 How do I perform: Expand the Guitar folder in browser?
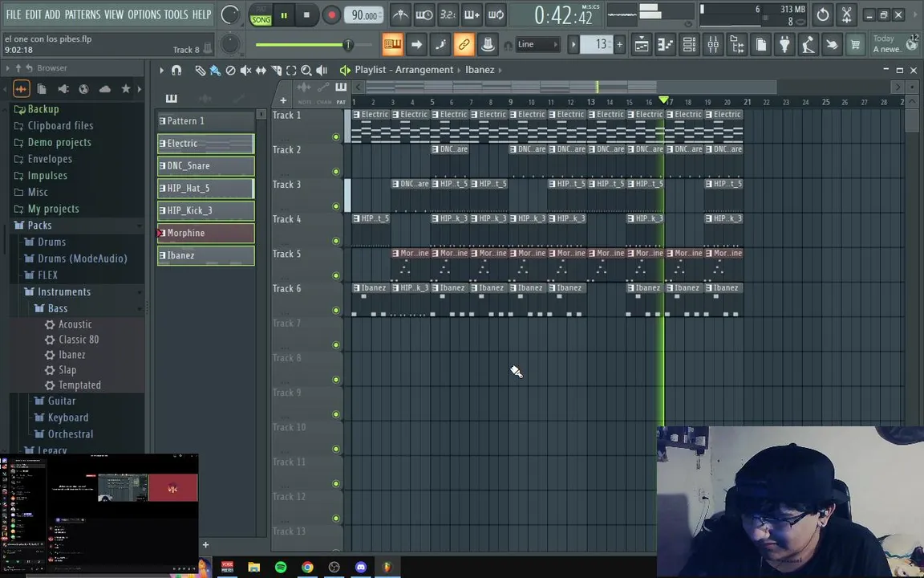coord(61,401)
